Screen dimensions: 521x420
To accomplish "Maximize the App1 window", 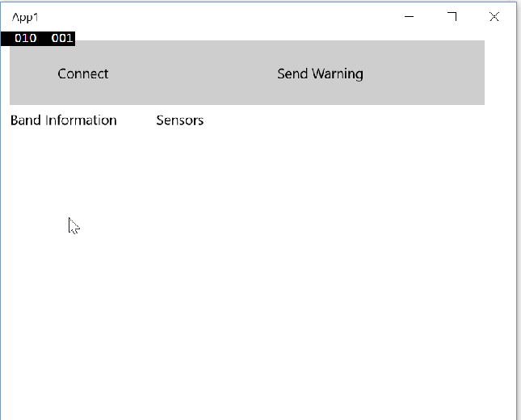I will point(452,17).
